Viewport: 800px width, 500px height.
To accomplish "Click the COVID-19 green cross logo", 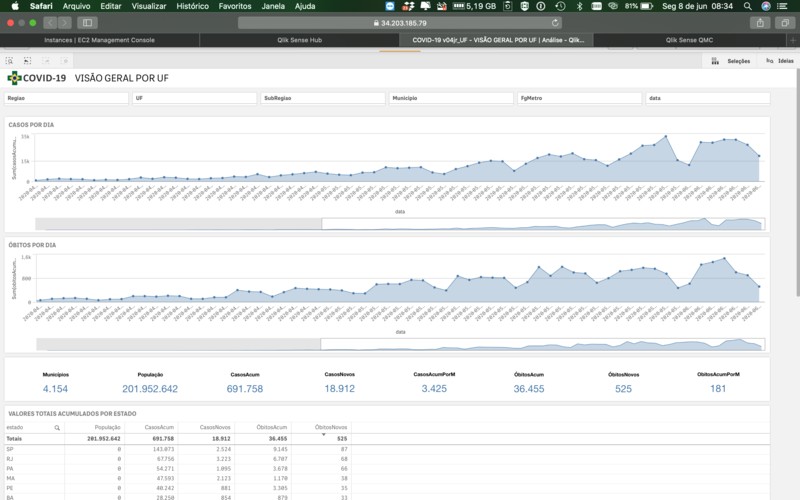I will (x=14, y=78).
